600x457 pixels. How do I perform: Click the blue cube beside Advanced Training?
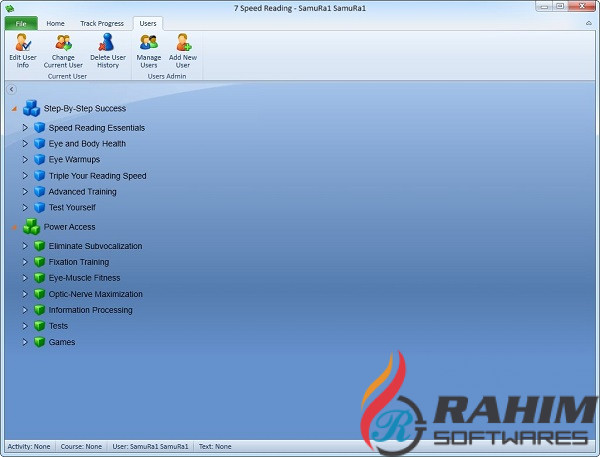(39, 191)
